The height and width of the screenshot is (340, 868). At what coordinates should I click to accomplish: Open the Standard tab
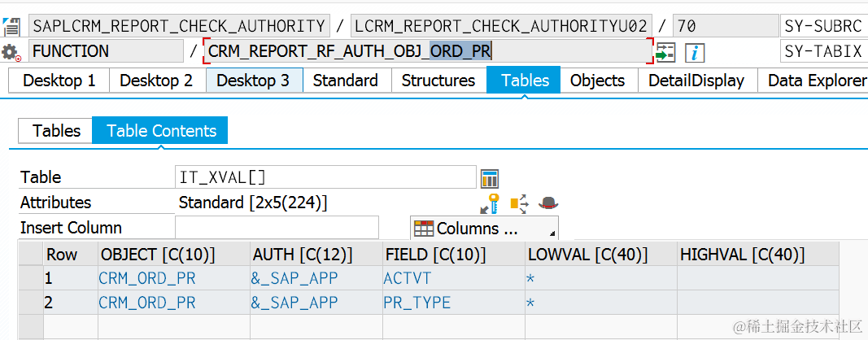[x=346, y=81]
